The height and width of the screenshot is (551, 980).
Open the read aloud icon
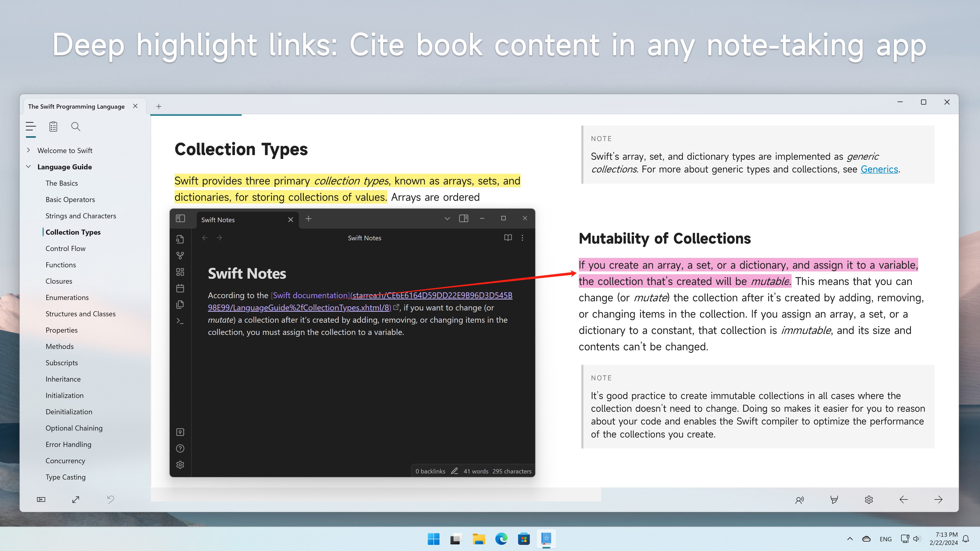[x=799, y=500]
